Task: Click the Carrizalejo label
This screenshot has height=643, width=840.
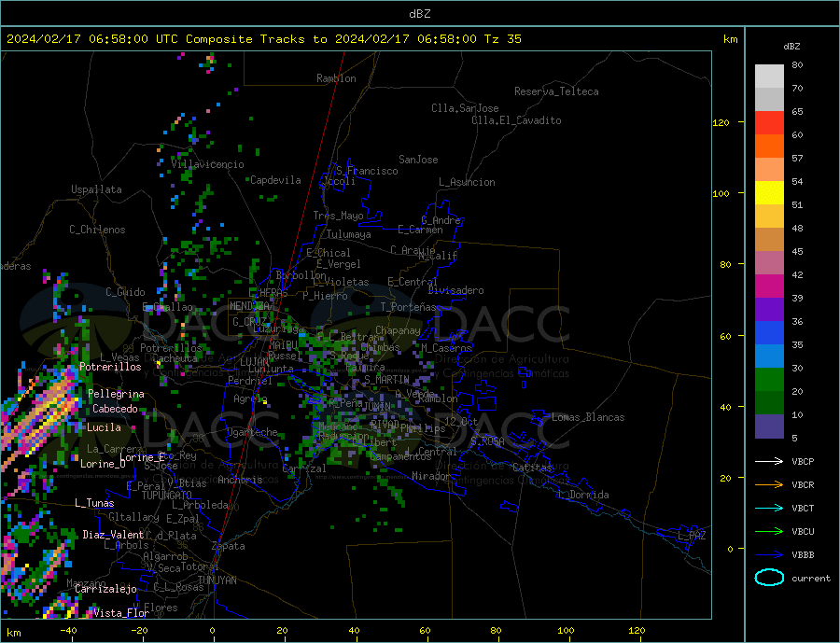Action: (105, 590)
